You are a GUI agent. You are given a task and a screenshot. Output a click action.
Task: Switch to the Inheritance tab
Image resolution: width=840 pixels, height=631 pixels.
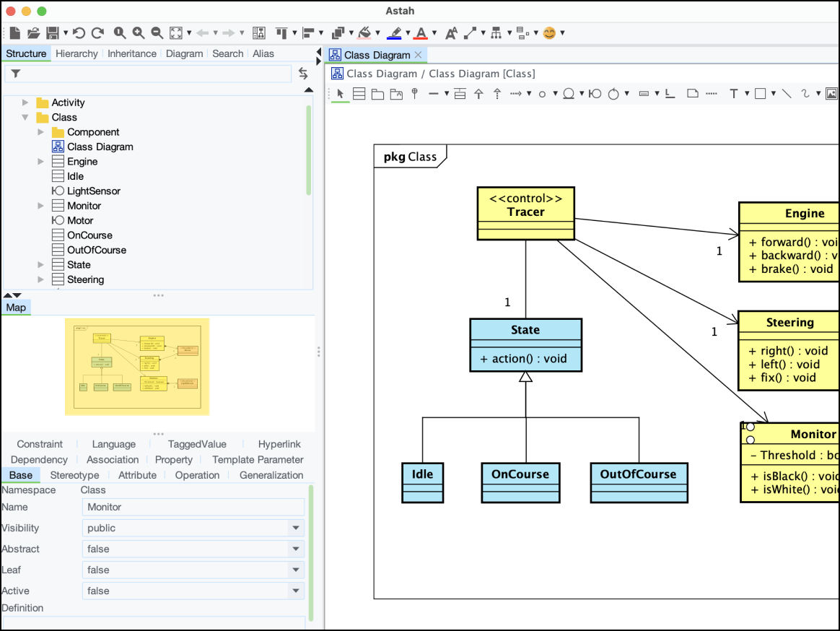click(132, 53)
